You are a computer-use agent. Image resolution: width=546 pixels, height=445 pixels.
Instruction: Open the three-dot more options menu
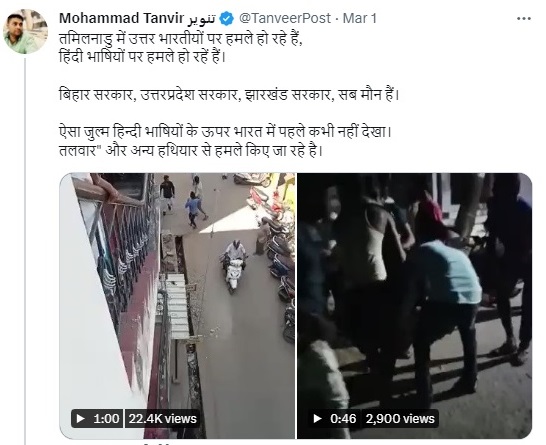pos(524,18)
